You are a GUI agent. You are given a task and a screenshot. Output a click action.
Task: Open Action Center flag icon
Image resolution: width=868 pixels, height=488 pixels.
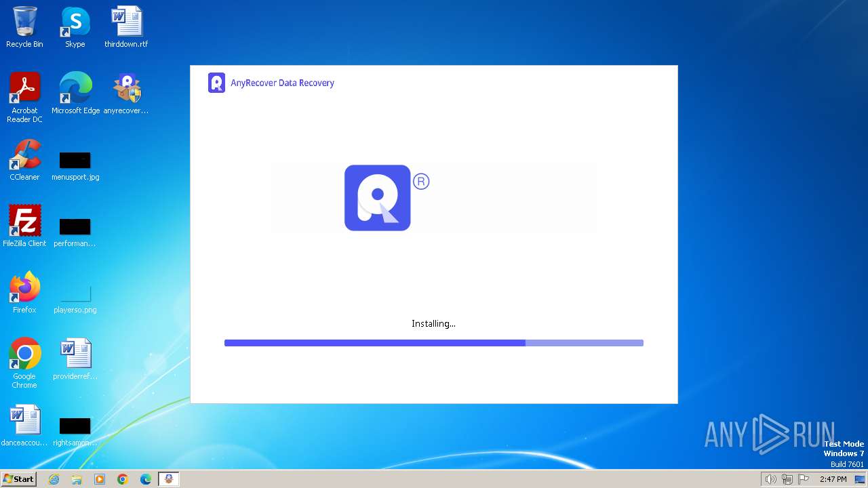click(x=804, y=479)
